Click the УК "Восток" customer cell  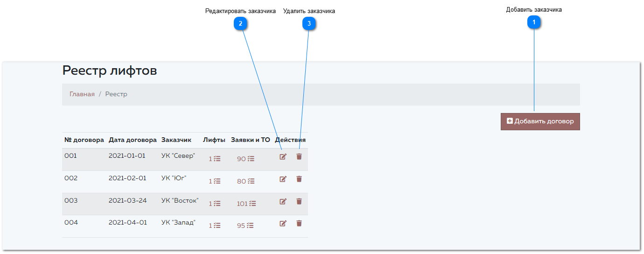(180, 201)
